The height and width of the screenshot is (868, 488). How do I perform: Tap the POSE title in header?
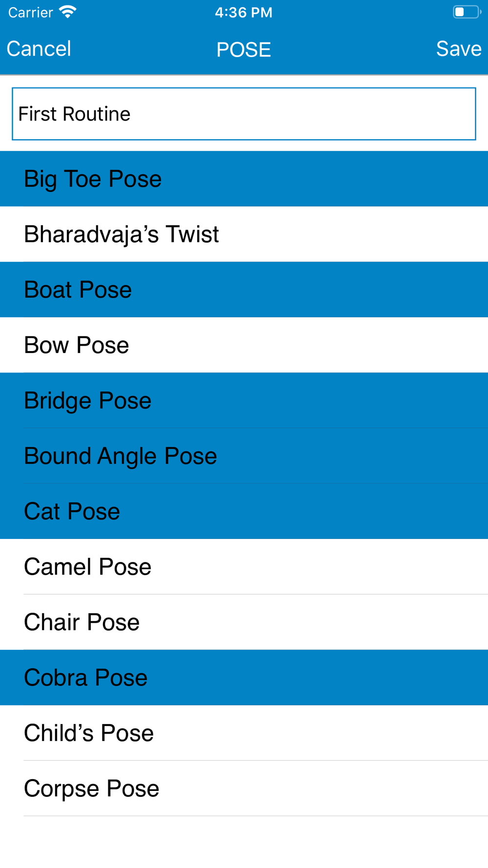tap(244, 49)
